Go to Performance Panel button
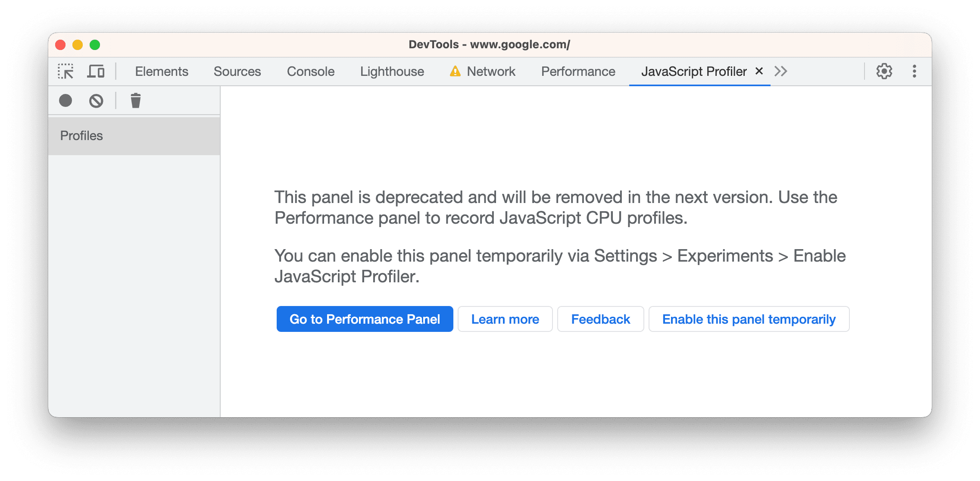This screenshot has height=481, width=980. [x=364, y=319]
